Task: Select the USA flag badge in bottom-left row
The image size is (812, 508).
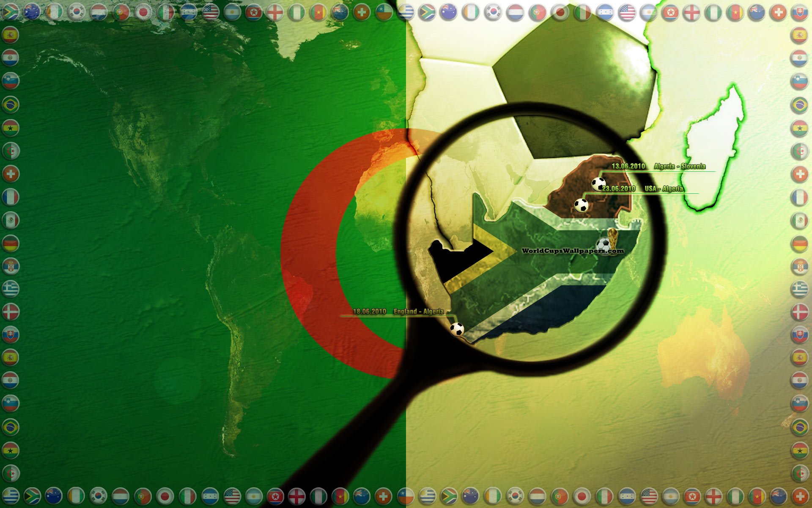Action: tap(232, 496)
